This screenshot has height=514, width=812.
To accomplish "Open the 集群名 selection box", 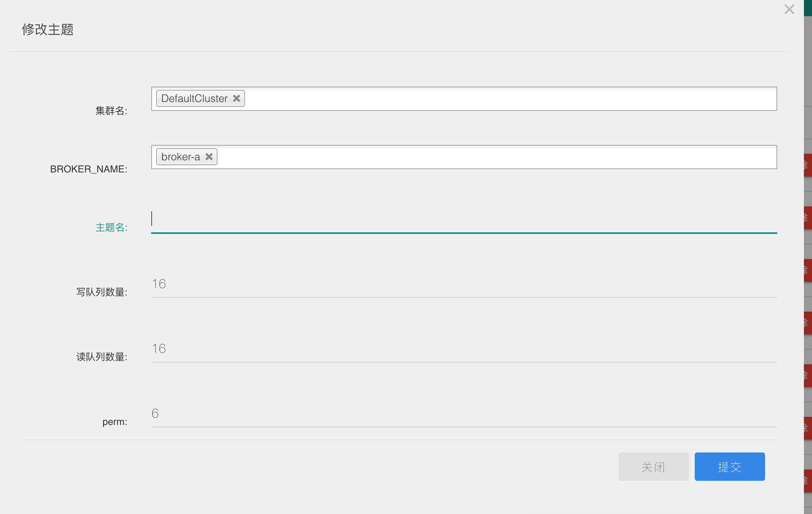I will [x=510, y=99].
